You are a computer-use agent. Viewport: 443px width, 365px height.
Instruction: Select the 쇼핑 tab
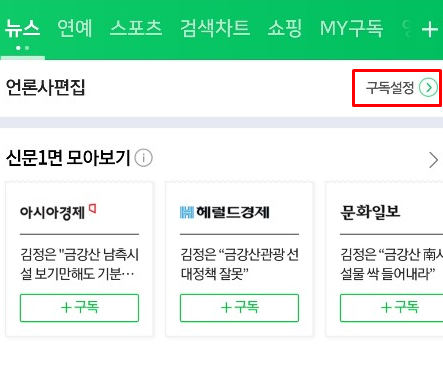tap(285, 28)
